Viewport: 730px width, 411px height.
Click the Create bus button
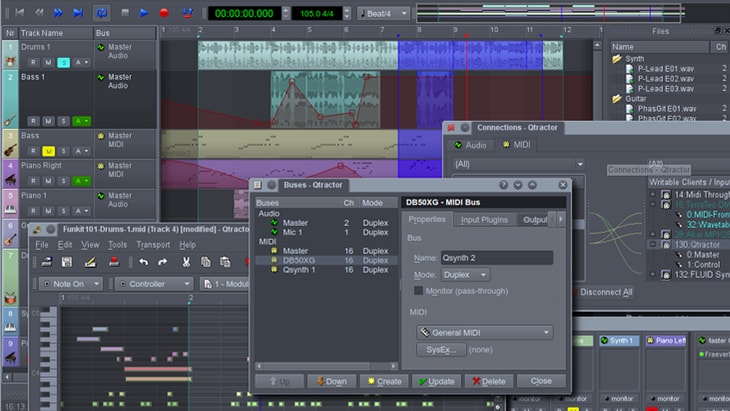click(384, 381)
